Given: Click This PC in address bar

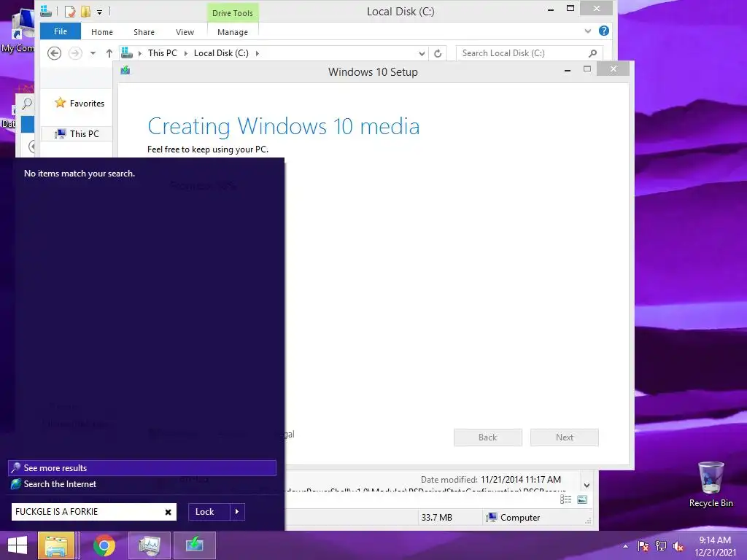Looking at the screenshot, I should [163, 53].
